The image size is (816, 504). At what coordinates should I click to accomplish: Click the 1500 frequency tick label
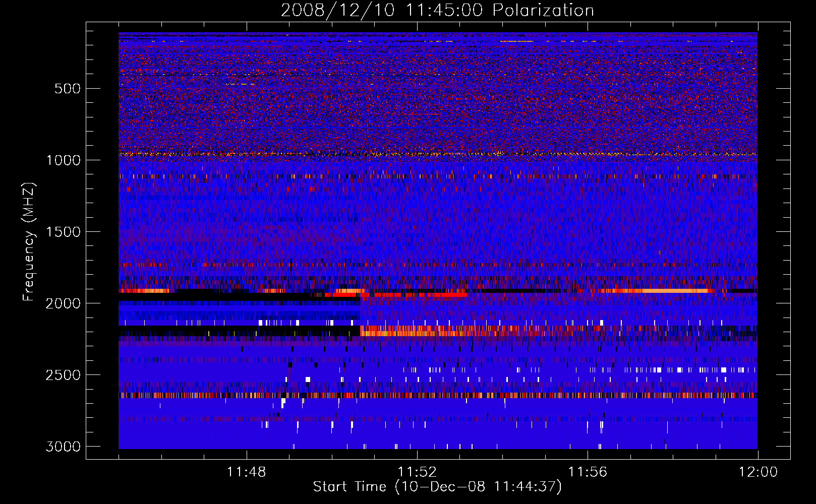pos(64,232)
